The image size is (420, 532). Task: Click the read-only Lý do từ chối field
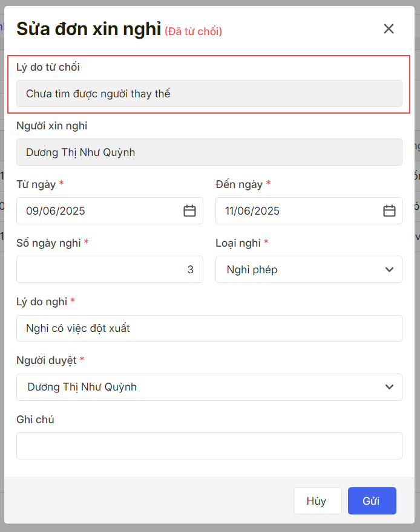(209, 94)
